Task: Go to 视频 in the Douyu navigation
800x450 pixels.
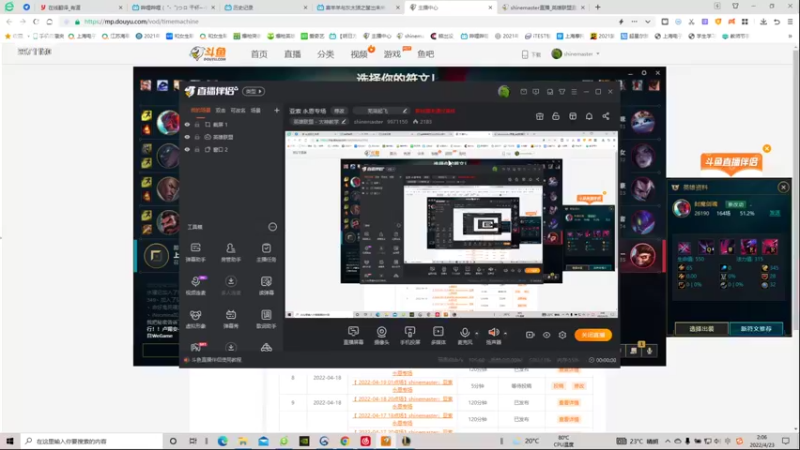Action: pyautogui.click(x=359, y=54)
